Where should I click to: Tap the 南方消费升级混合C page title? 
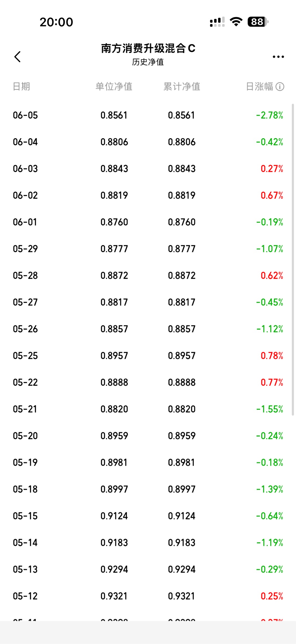(148, 48)
